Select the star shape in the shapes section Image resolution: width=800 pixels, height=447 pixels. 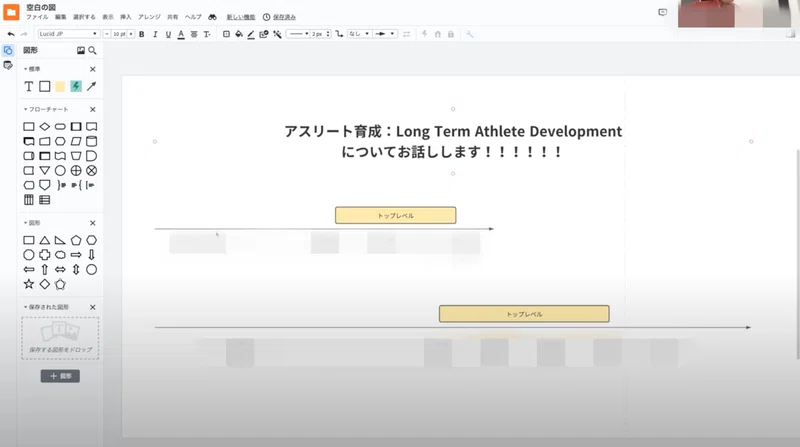pyautogui.click(x=29, y=284)
